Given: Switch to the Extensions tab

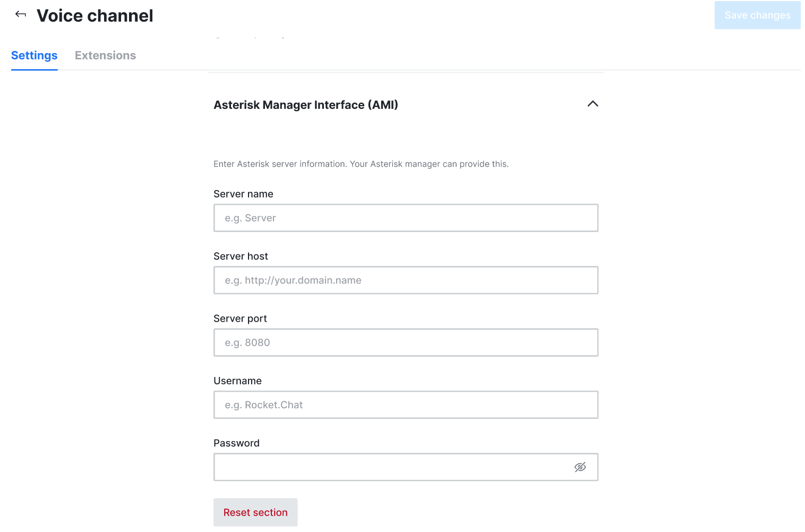Looking at the screenshot, I should pos(105,56).
